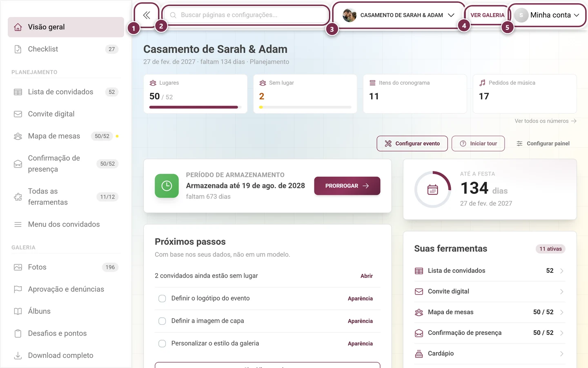The height and width of the screenshot is (368, 588).
Task: Click the green clock storage icon
Action: (x=167, y=186)
